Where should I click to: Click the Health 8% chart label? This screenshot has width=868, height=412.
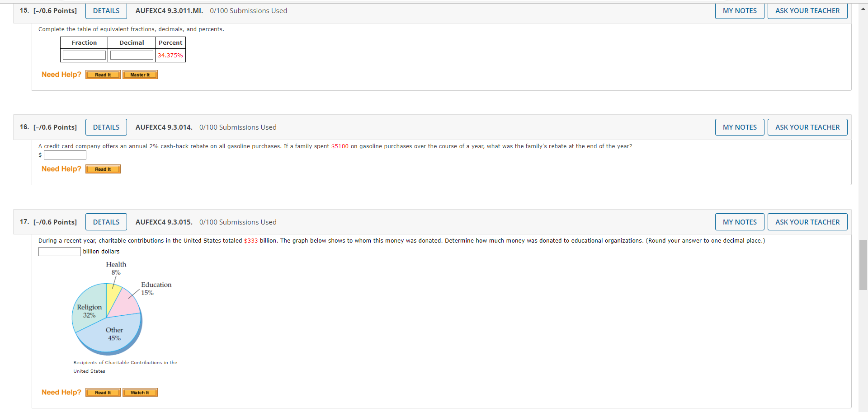pos(116,268)
